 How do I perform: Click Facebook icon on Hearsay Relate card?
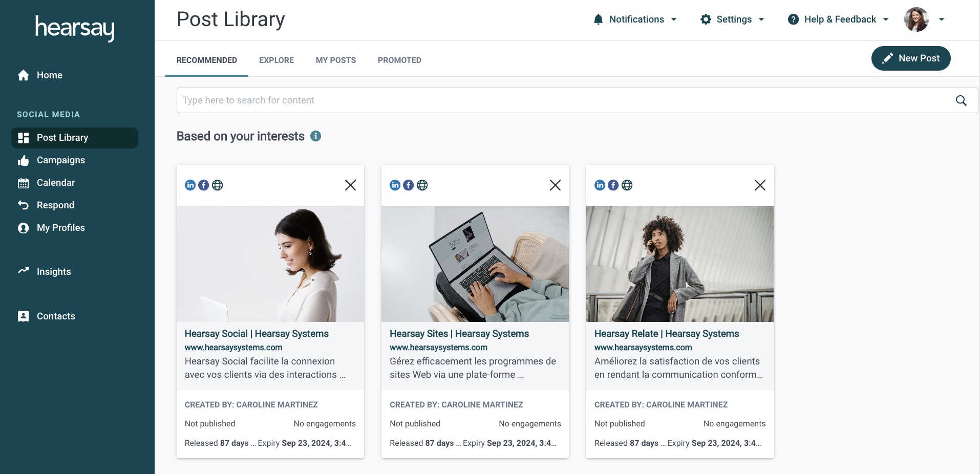click(x=613, y=185)
